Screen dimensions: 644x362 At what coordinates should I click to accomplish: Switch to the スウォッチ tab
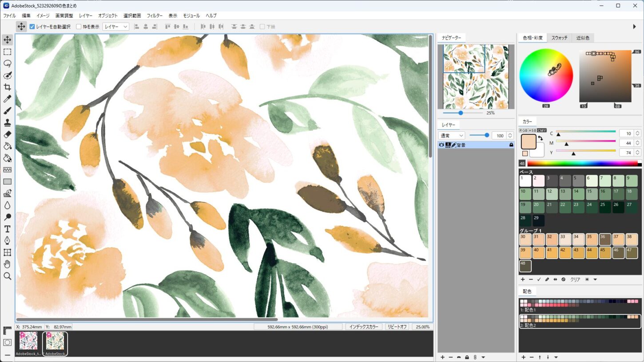(x=559, y=38)
